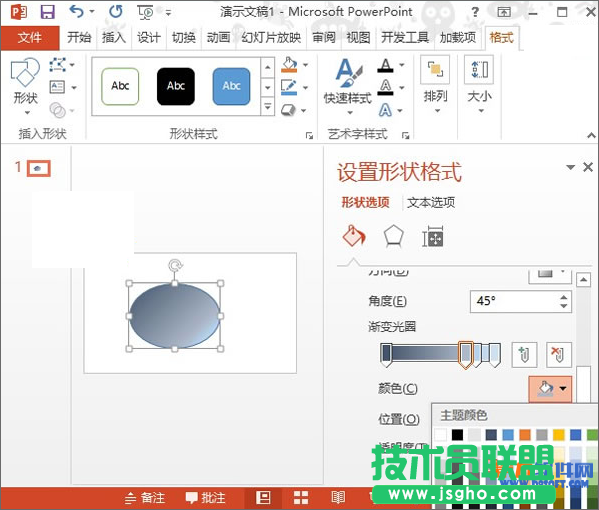Screen dimensions: 599x510
Task: Switch to Normal view in status bar
Action: point(263,497)
